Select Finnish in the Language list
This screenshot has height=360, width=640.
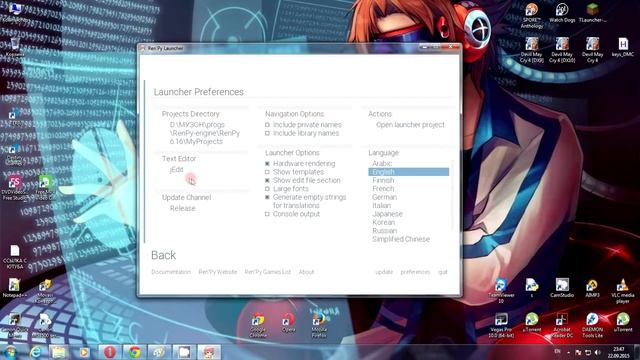click(x=383, y=180)
